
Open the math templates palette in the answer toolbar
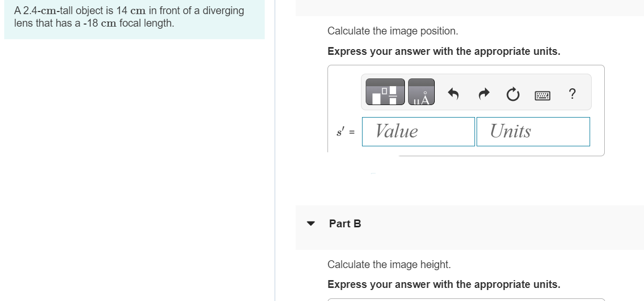click(x=386, y=92)
